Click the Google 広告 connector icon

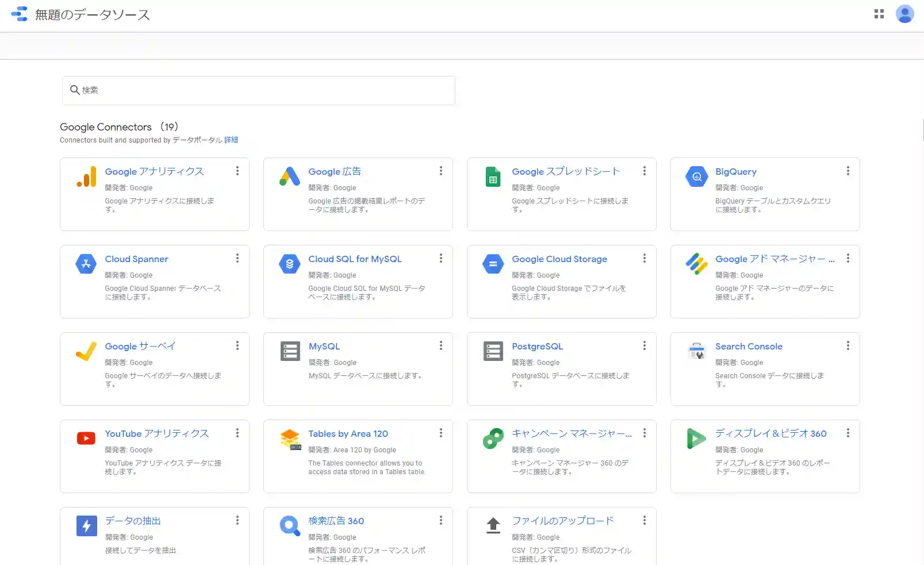coord(290,176)
